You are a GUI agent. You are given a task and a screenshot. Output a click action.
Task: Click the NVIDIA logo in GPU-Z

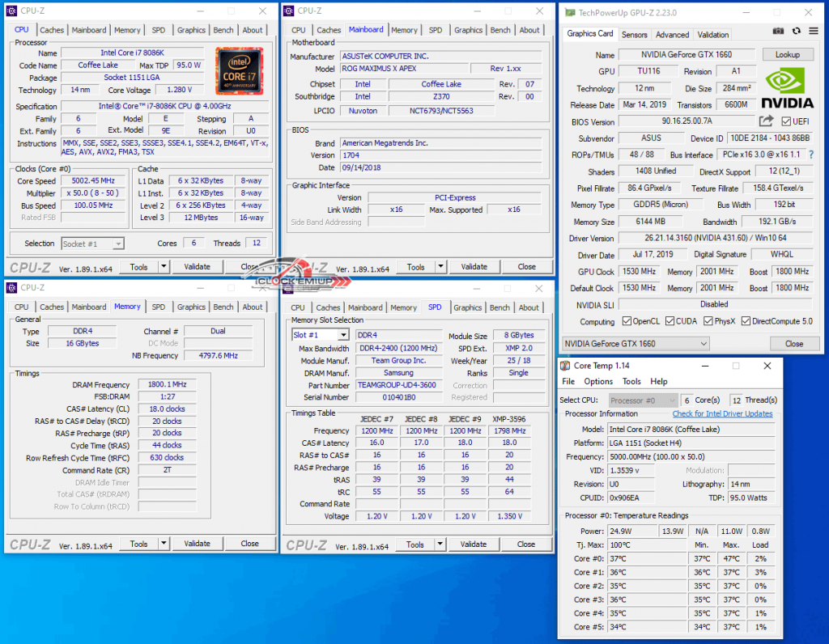(x=789, y=88)
